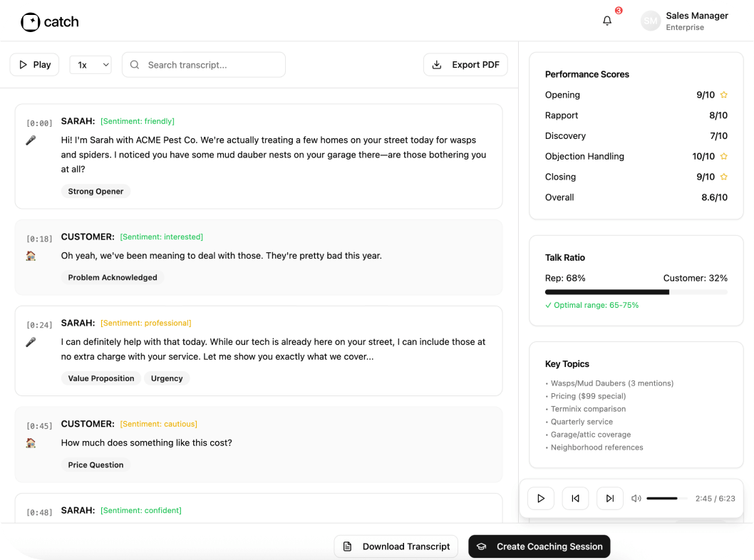Click the speaker volume icon in playback bar
The width and height of the screenshot is (754, 560).
636,498
